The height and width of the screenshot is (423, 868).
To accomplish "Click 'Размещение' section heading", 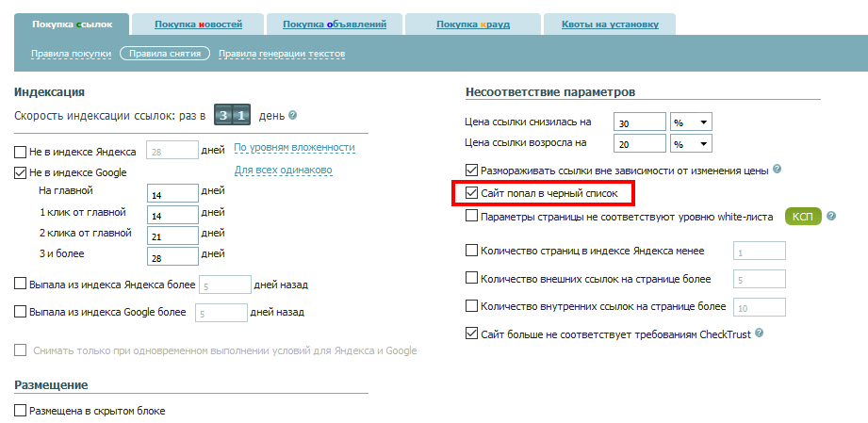I will click(51, 384).
